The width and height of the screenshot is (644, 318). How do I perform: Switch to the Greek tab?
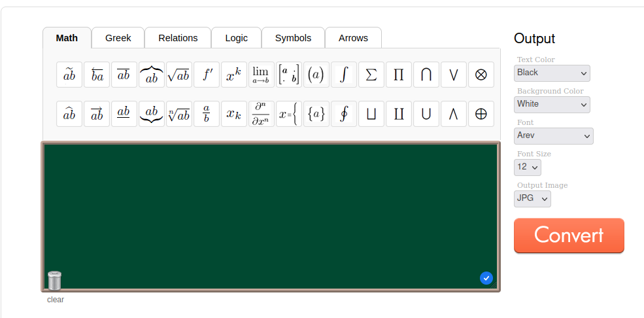[118, 38]
